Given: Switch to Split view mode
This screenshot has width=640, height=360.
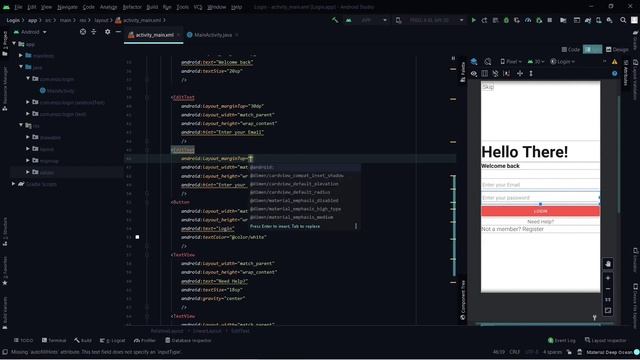Looking at the screenshot, I should tap(592, 49).
